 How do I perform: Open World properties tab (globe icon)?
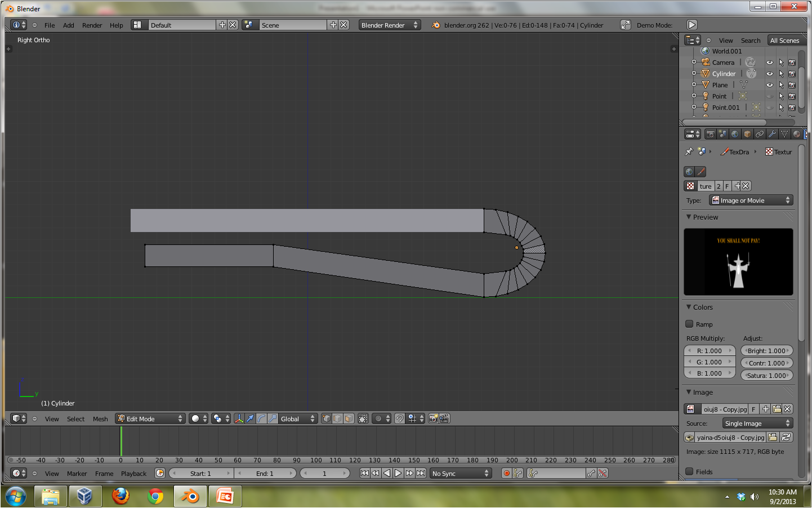tap(735, 134)
